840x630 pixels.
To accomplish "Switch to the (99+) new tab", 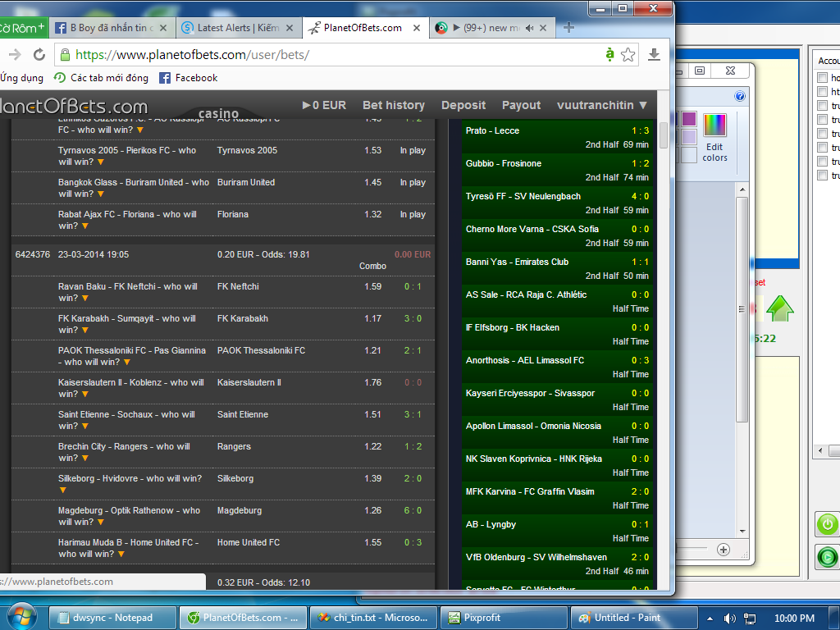I will (x=492, y=28).
